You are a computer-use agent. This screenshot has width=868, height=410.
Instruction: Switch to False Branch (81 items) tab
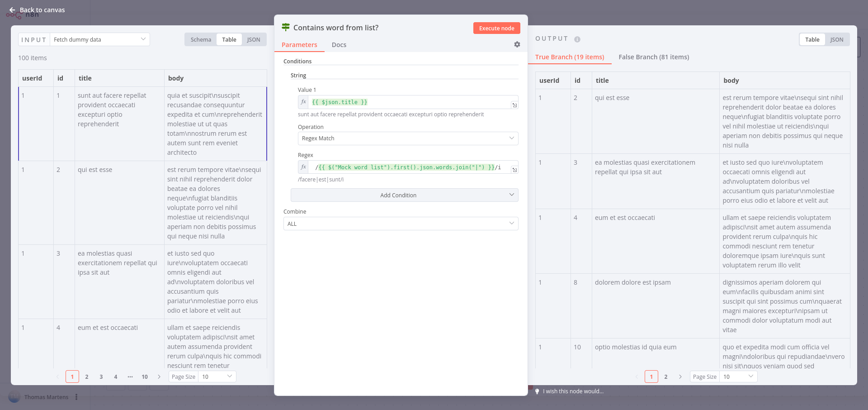[x=654, y=57]
